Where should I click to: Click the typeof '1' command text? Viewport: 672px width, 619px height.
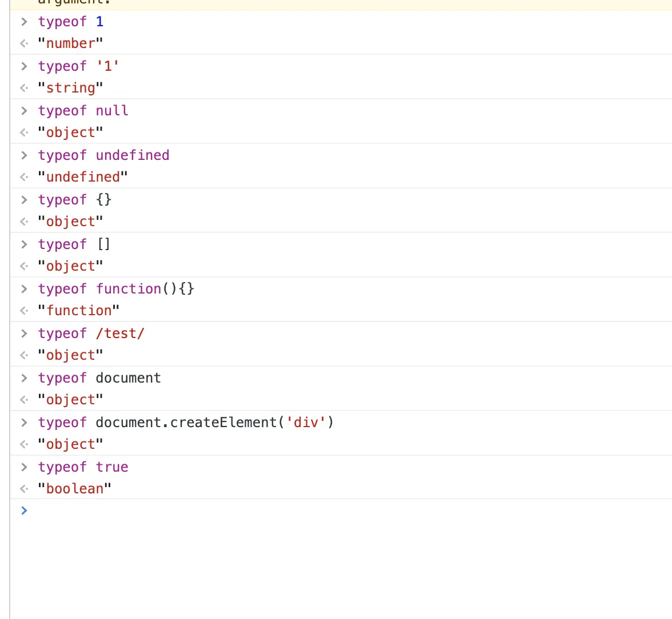point(78,66)
